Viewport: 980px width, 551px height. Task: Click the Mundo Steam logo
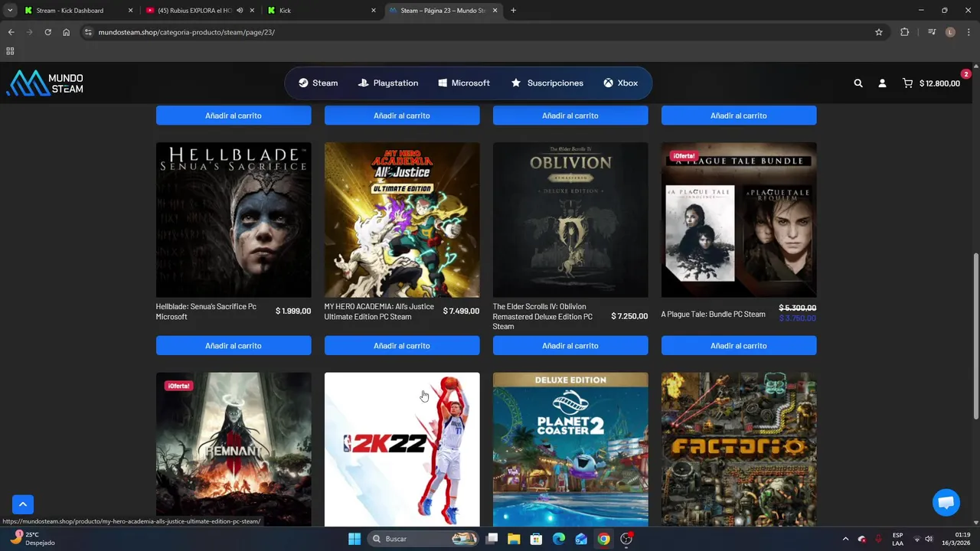pos(44,83)
